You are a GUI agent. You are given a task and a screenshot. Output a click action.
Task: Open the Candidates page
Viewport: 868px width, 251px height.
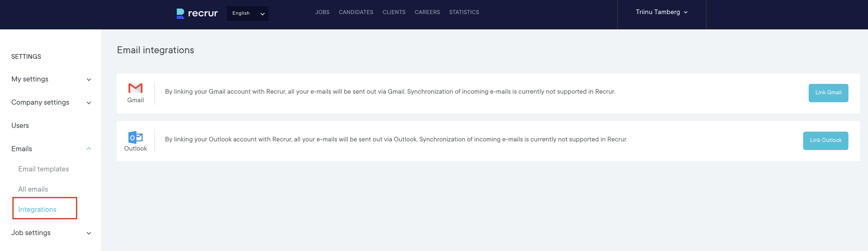click(355, 12)
